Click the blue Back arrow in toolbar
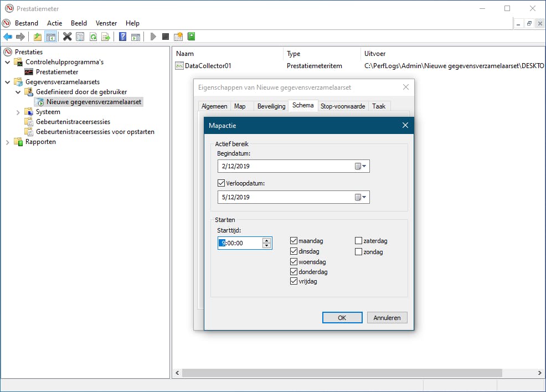This screenshot has height=392, width=546. tap(8, 37)
